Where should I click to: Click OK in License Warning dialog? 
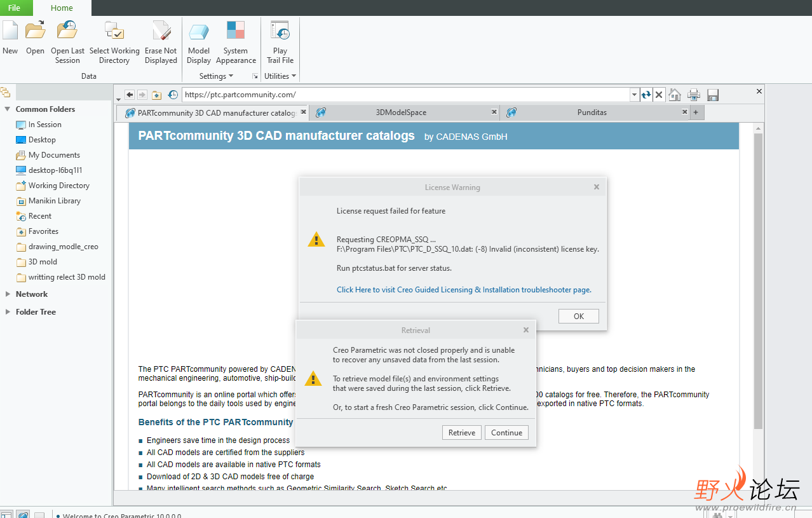(579, 316)
